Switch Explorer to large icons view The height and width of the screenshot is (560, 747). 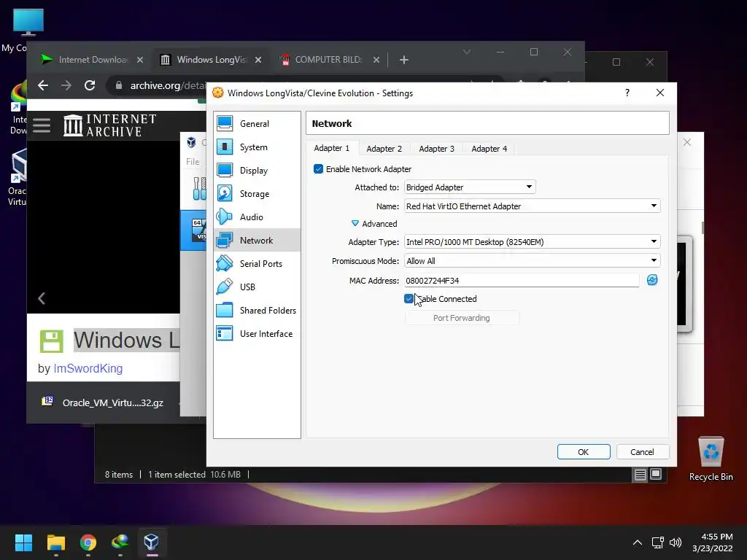pos(656,474)
